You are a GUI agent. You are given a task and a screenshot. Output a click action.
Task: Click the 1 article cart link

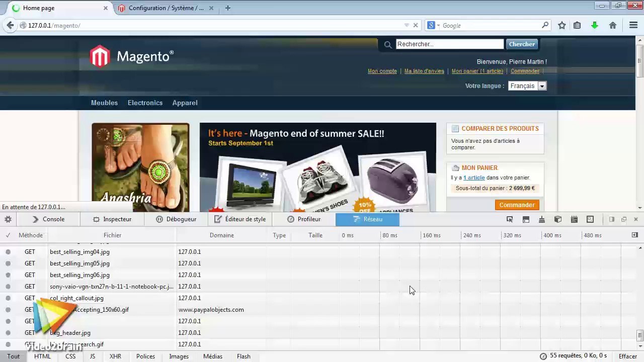point(474,177)
